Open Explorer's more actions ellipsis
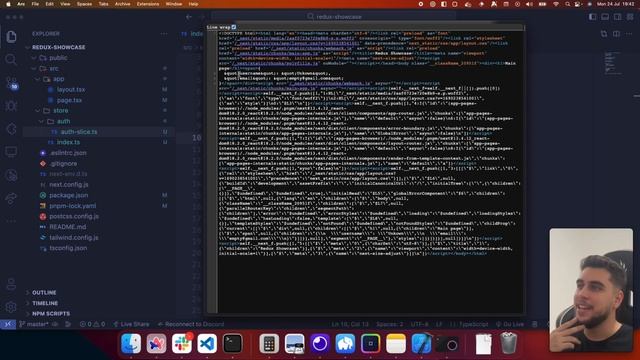640x360 pixels. pyautogui.click(x=164, y=34)
